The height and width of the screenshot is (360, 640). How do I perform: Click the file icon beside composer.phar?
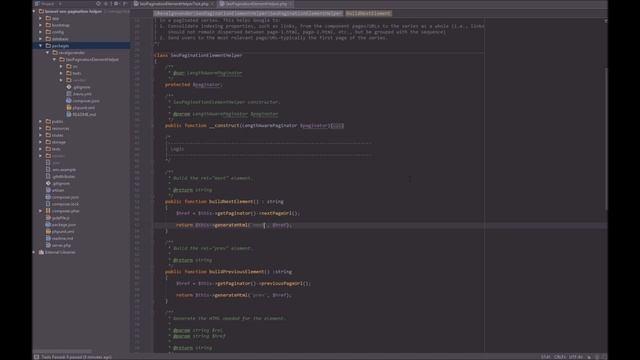point(48,211)
